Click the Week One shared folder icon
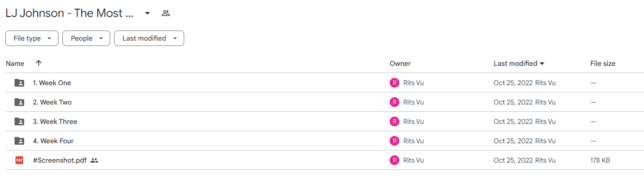 [19, 83]
